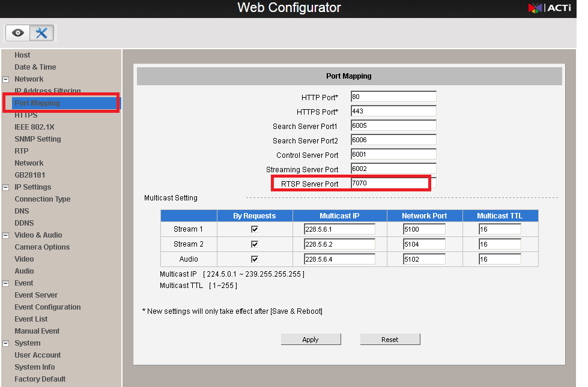Image resolution: width=588 pixels, height=387 pixels.
Task: Select Camera Options in sidebar
Action: [x=42, y=247]
